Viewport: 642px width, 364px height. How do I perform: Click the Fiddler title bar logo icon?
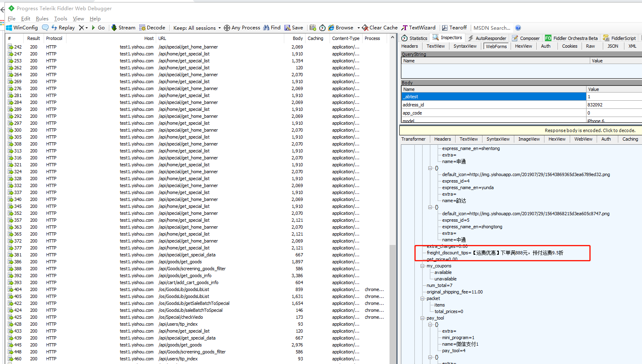[x=11, y=8]
